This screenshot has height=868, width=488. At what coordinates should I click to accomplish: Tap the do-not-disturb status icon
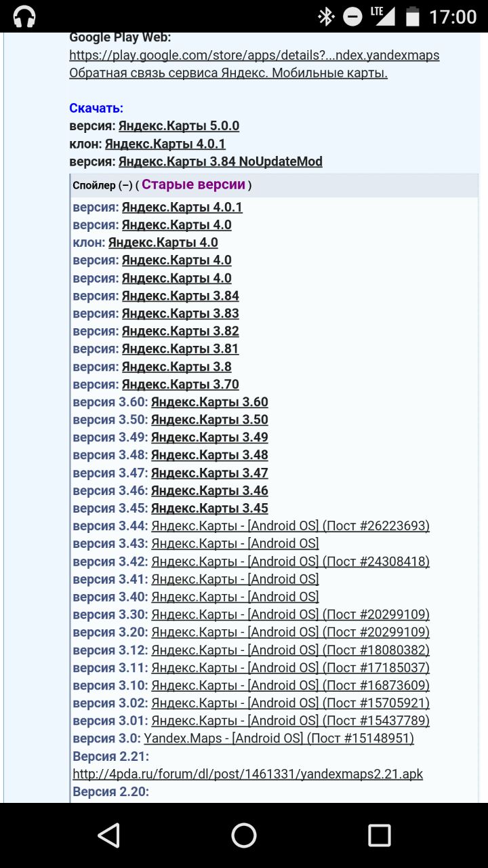click(x=352, y=16)
